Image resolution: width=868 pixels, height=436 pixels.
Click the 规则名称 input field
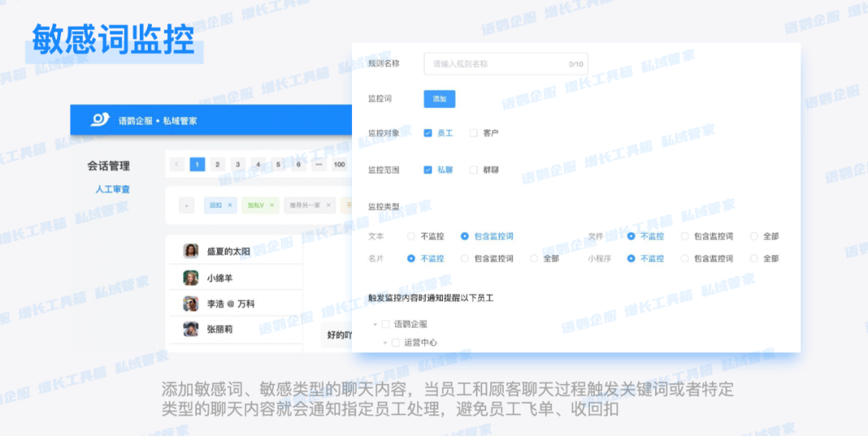point(498,63)
